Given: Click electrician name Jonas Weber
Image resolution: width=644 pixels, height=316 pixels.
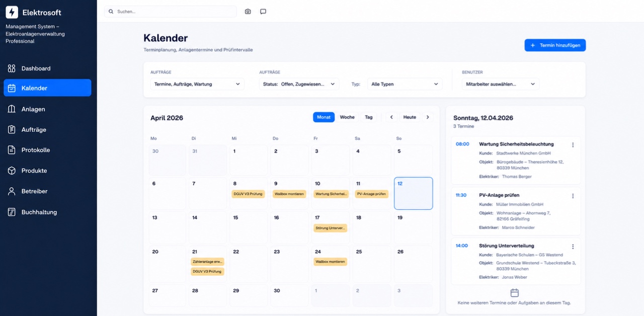Looking at the screenshot, I should (515, 277).
